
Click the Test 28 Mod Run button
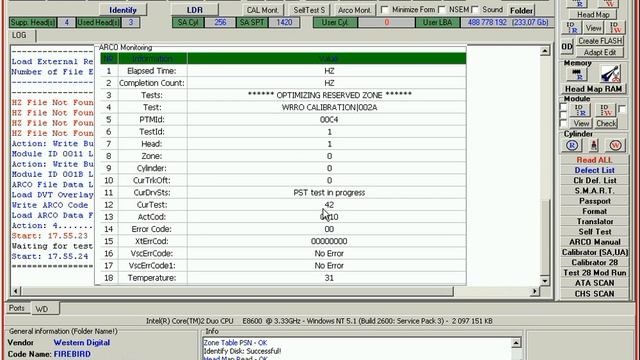(x=594, y=273)
